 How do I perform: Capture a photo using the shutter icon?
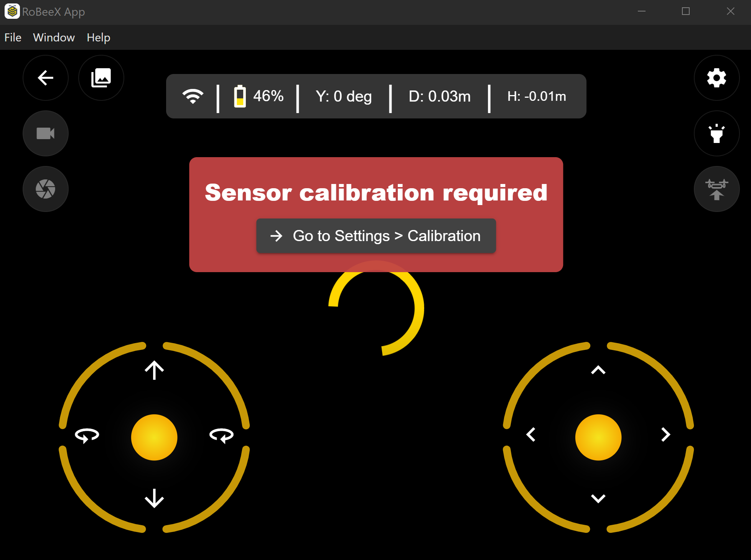click(x=45, y=189)
